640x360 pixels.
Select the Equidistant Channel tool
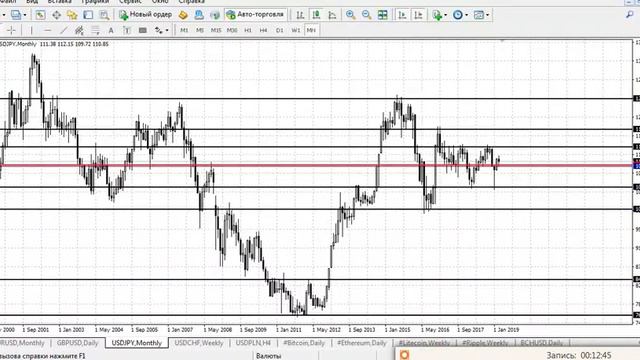click(79, 30)
